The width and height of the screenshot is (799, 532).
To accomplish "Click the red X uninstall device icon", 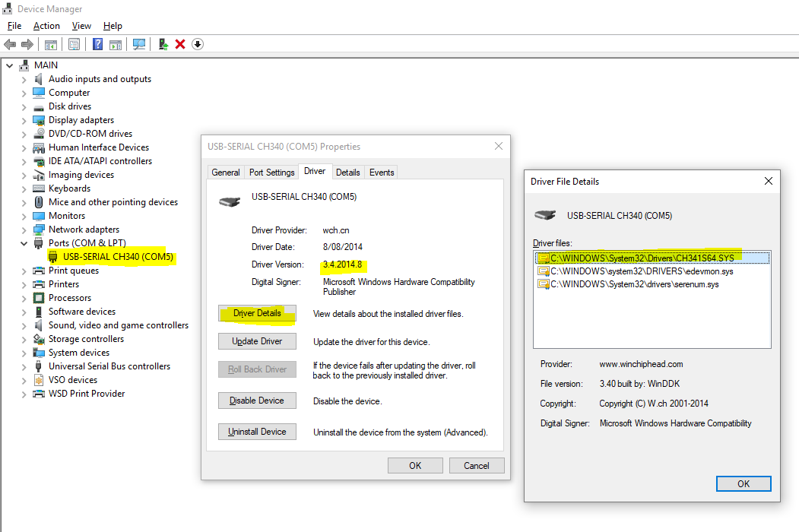I will pyautogui.click(x=180, y=44).
